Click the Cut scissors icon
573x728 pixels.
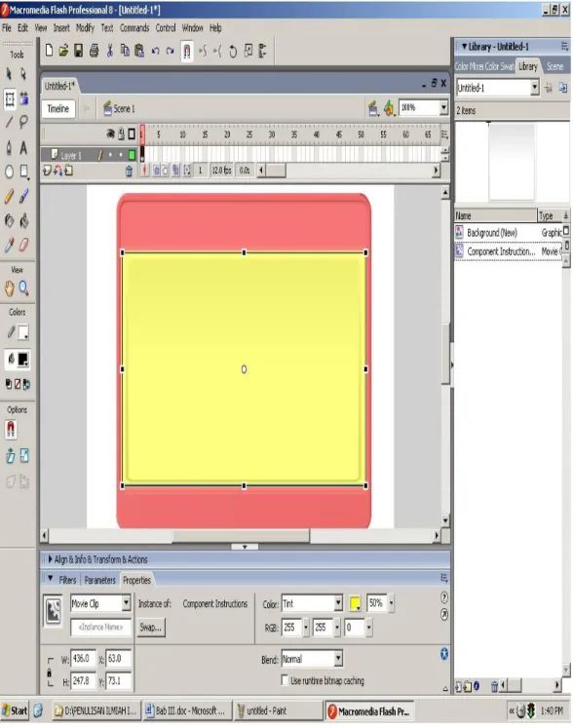pyautogui.click(x=110, y=51)
